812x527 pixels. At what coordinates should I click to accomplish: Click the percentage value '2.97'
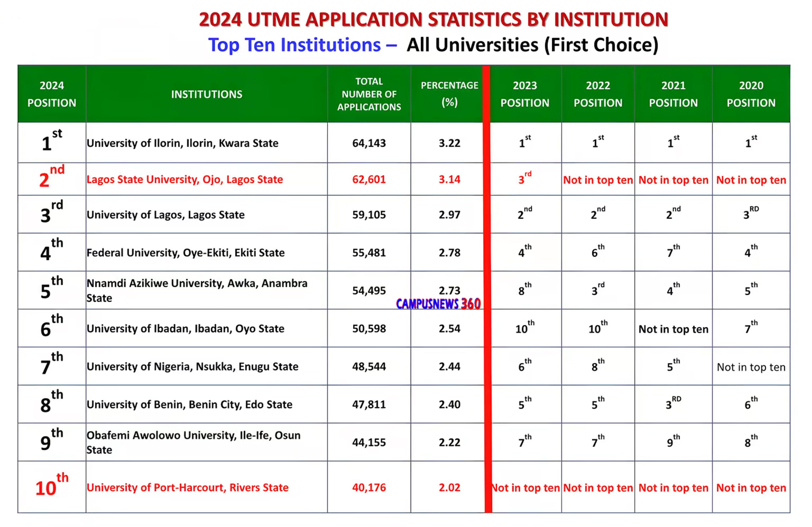click(450, 215)
